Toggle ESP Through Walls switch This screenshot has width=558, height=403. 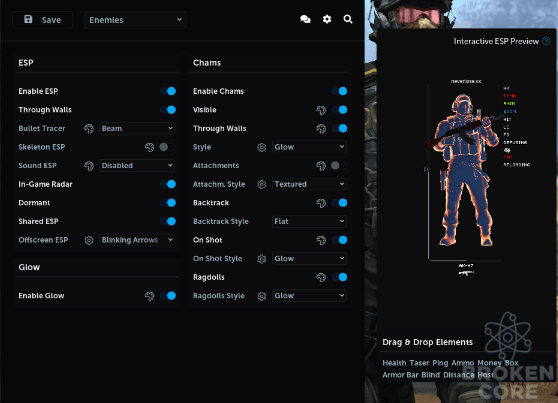(168, 110)
